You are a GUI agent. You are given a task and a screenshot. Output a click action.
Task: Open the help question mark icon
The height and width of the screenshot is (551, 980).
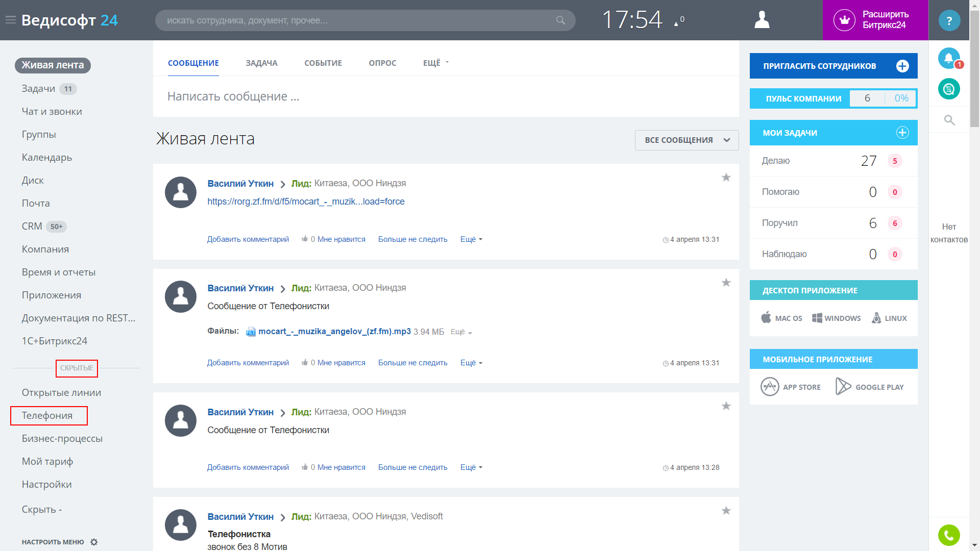point(949,20)
